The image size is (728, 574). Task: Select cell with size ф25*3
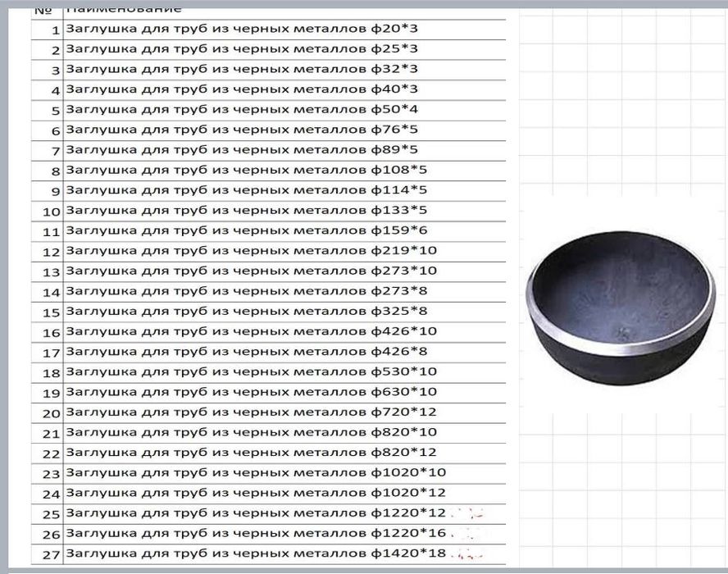point(284,50)
